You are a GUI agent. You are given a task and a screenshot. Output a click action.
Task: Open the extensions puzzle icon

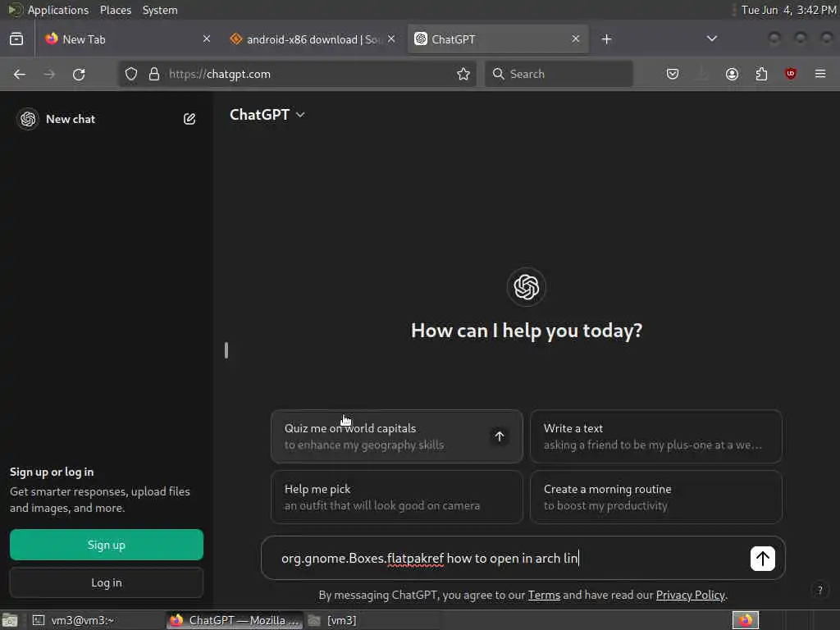761,74
